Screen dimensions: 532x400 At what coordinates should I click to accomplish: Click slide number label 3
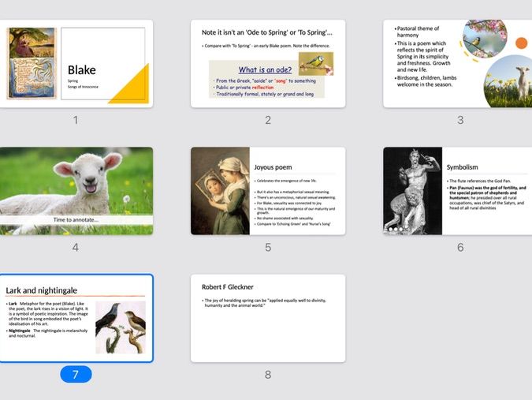(x=460, y=120)
